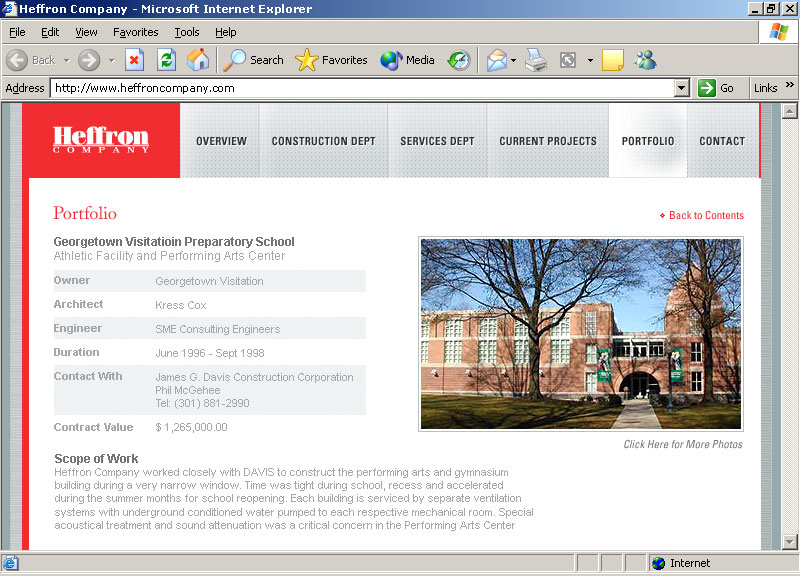This screenshot has height=576, width=800.
Task: Open the Messenger people icon
Action: click(645, 60)
